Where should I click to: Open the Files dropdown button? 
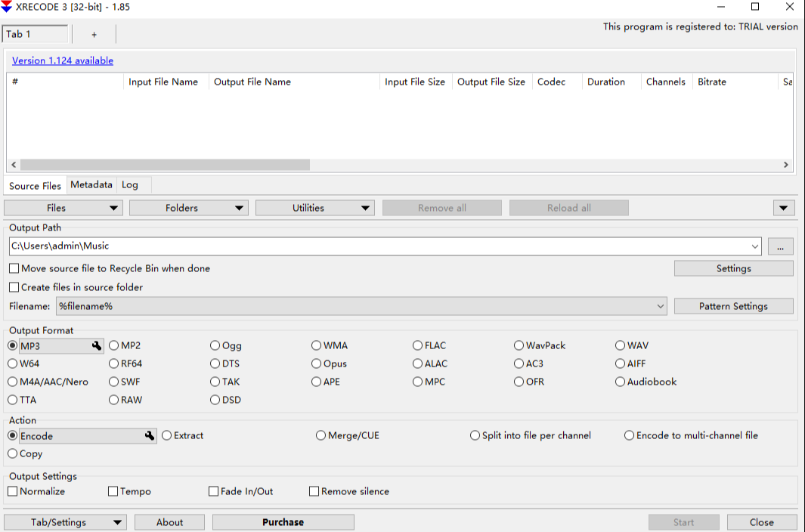click(x=63, y=208)
